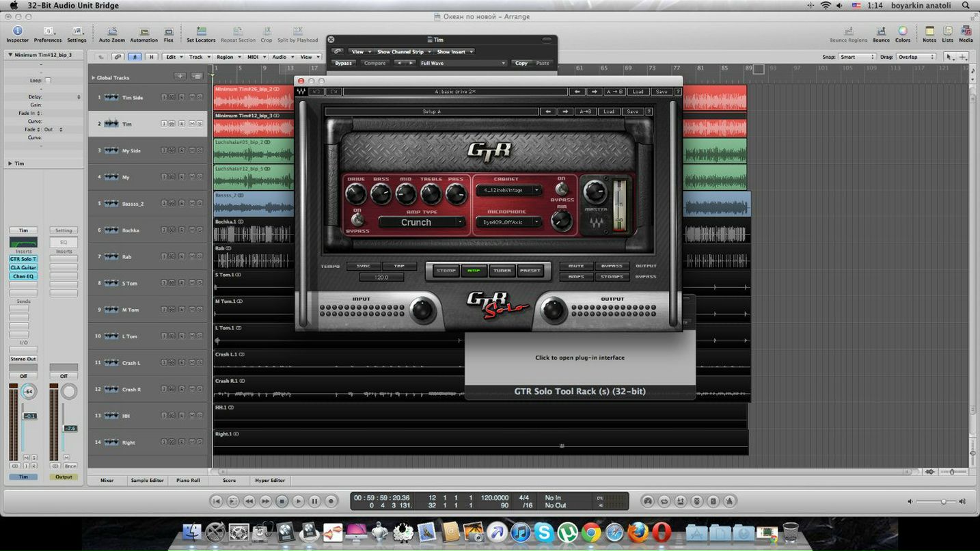Toggle the GTR amp Bypass switch
Screen dimensions: 980x551
click(356, 219)
